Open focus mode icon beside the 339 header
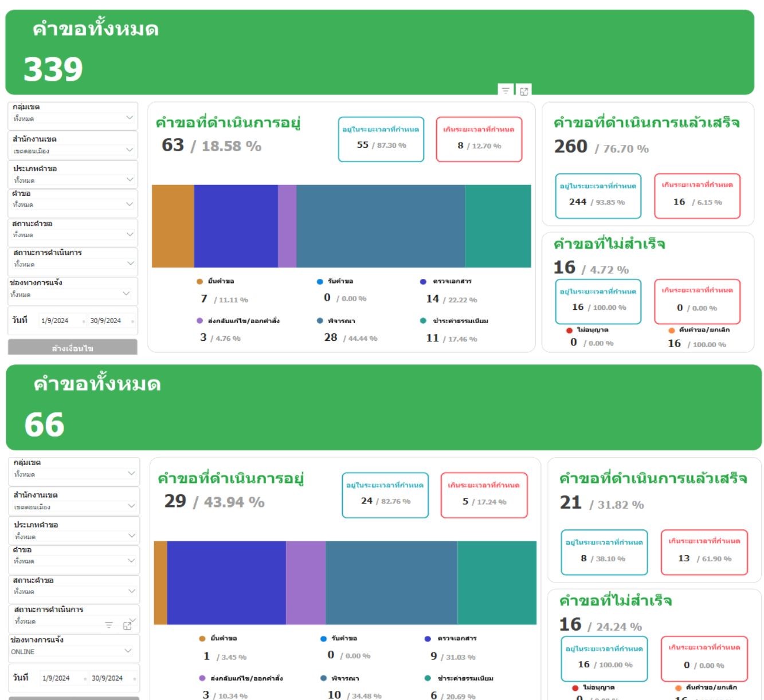This screenshot has height=700, width=764. click(524, 91)
